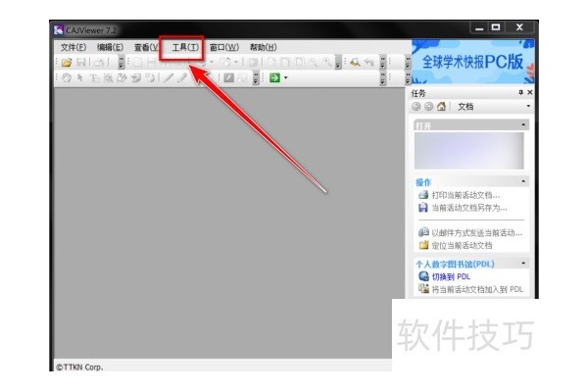The image size is (588, 392).
Task: Click 将当前活动文档加入到 PDL link
Action: [477, 289]
